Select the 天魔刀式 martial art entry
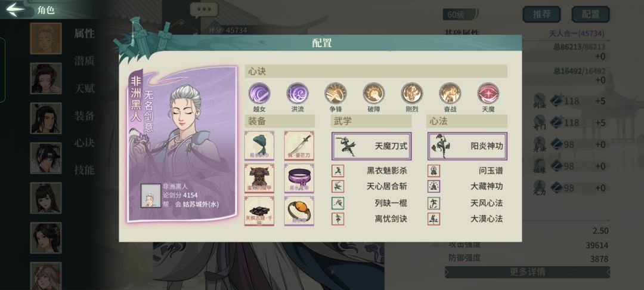 371,146
